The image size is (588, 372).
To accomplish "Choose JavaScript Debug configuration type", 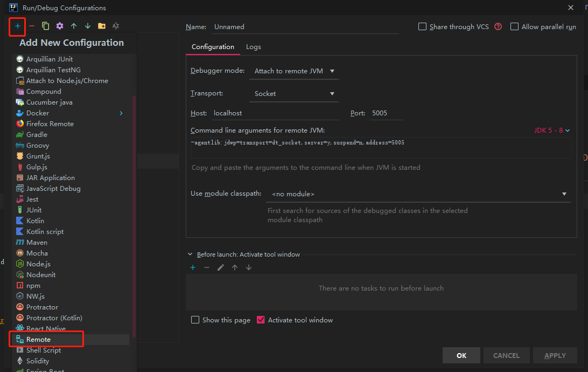I will 71,189.
